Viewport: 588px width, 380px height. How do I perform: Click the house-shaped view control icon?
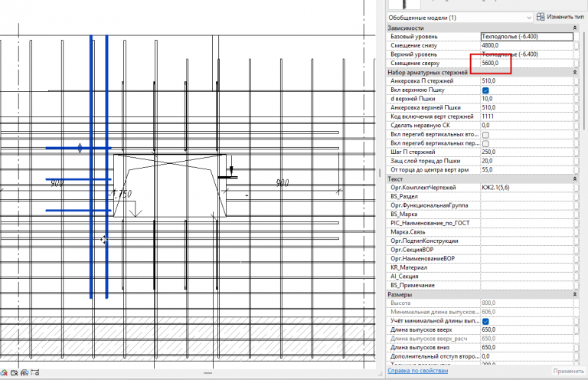[x=24, y=372]
